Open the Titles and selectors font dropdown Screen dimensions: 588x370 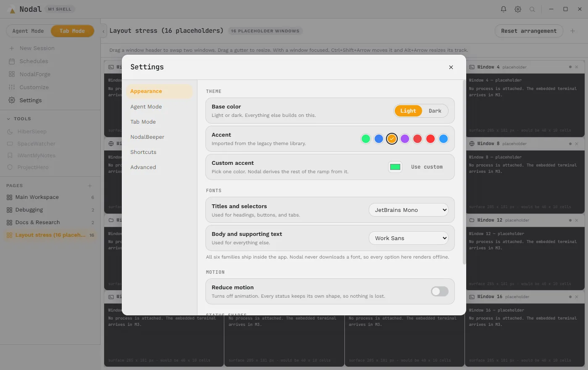409,210
